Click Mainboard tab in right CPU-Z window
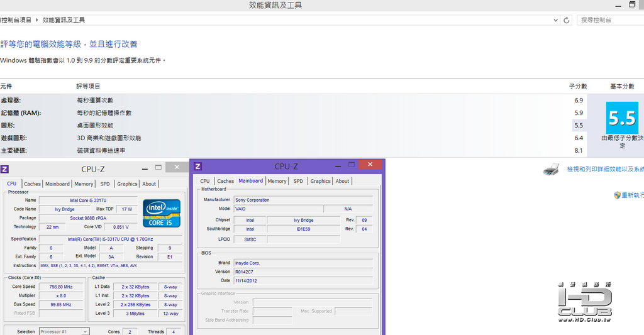 pyautogui.click(x=250, y=180)
